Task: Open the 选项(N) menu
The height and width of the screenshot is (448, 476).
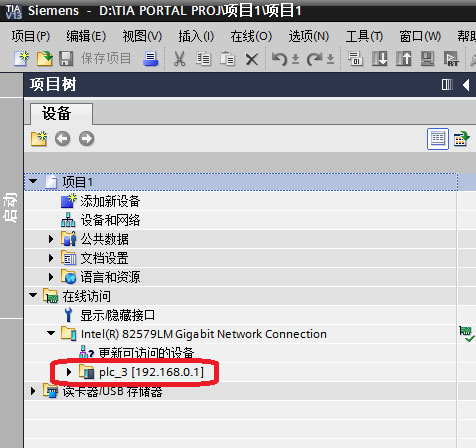Action: (309, 36)
